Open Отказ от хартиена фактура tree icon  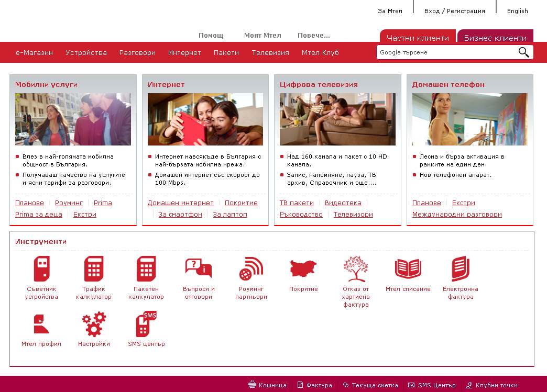[356, 268]
